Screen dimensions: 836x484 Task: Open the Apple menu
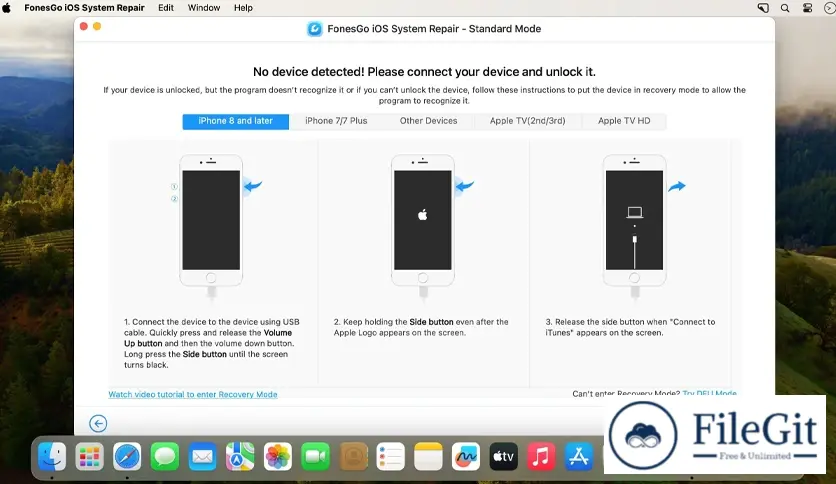7,8
